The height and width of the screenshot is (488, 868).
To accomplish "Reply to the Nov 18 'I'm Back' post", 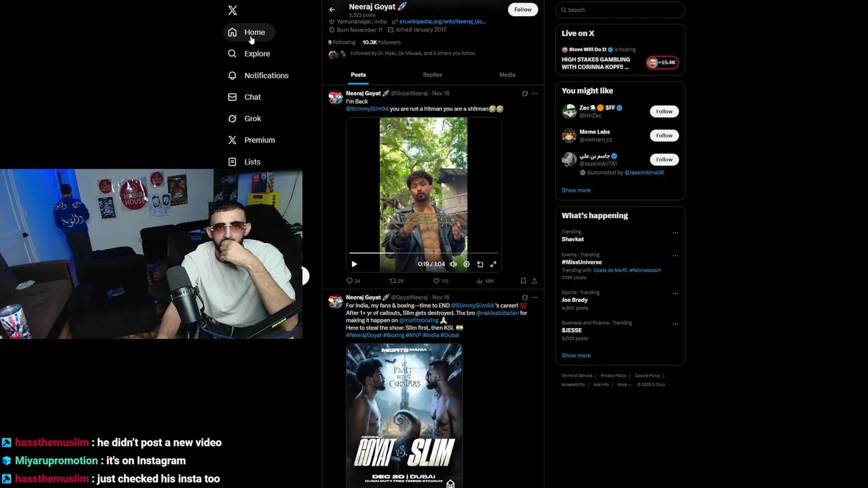I will tap(353, 281).
